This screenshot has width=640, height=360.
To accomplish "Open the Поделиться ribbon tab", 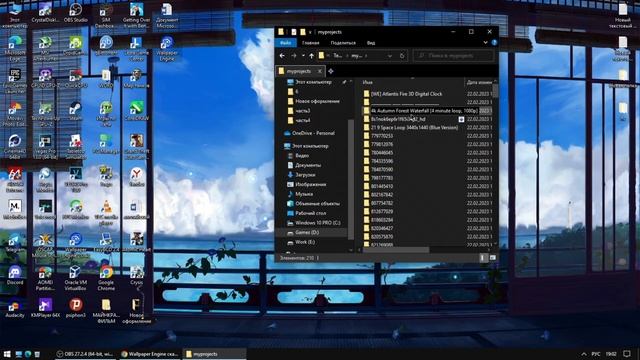I will click(x=343, y=43).
